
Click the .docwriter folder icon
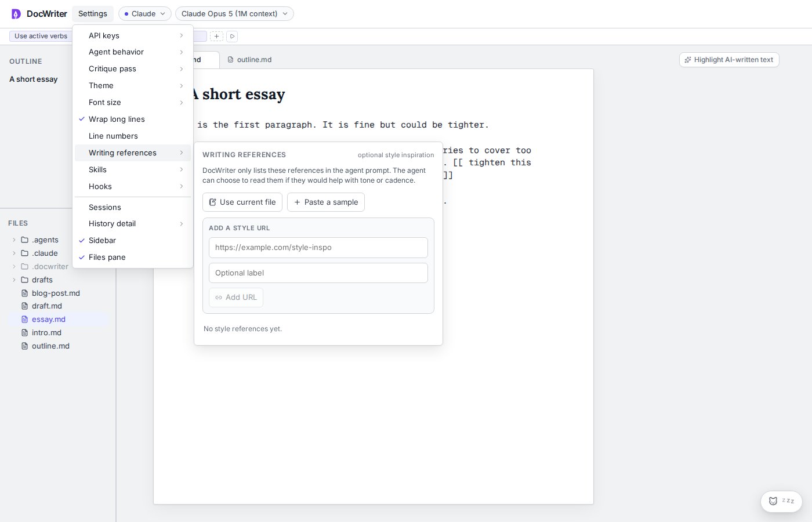[x=25, y=267]
